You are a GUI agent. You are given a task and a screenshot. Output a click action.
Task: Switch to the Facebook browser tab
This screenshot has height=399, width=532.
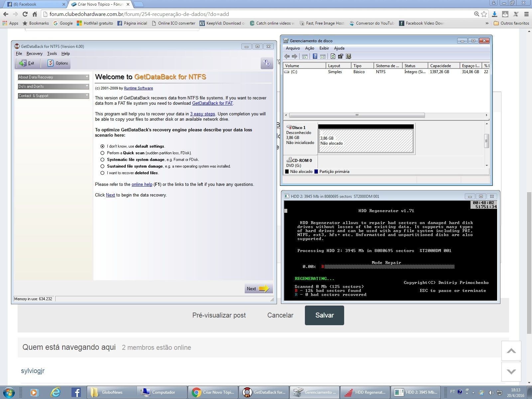[x=34, y=4]
